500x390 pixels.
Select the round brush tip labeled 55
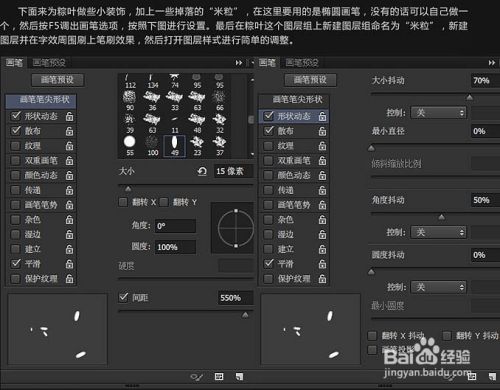click(x=130, y=145)
